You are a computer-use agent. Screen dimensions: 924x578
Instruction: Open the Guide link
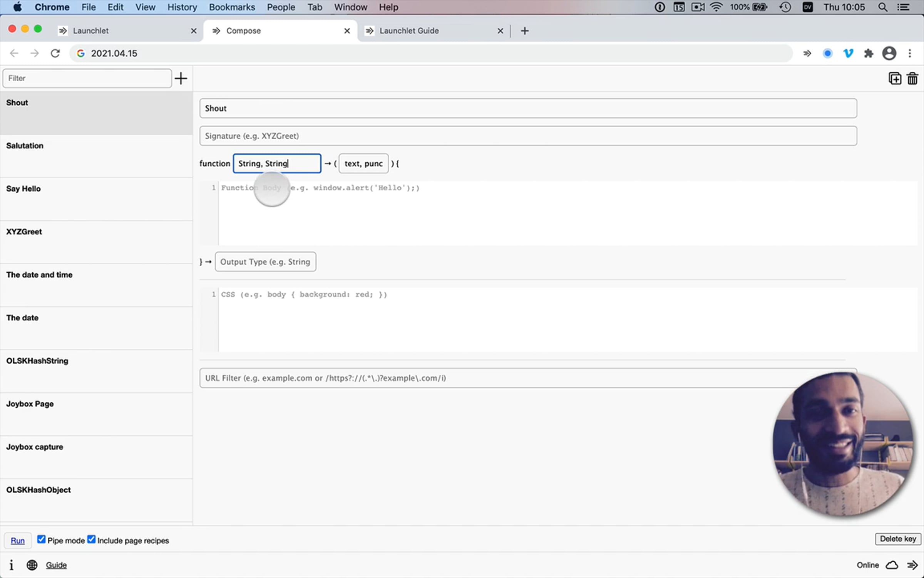click(x=56, y=565)
